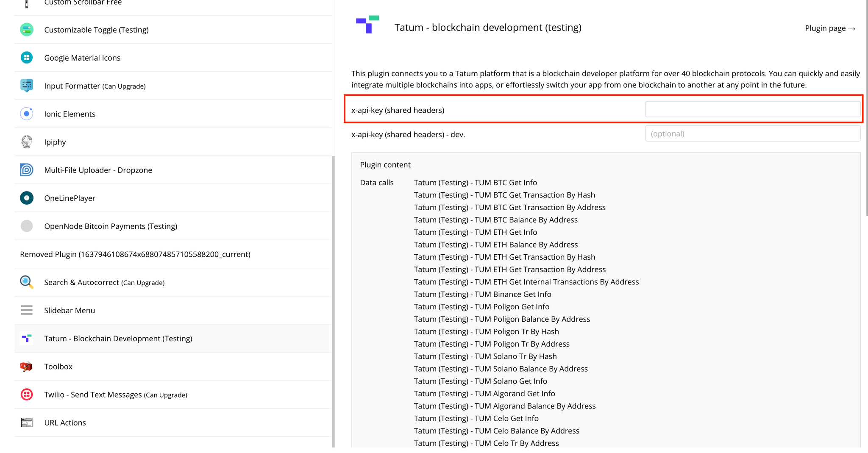The width and height of the screenshot is (868, 453).
Task: Click Tatum - blockchain development (testing) title
Action: point(488,28)
